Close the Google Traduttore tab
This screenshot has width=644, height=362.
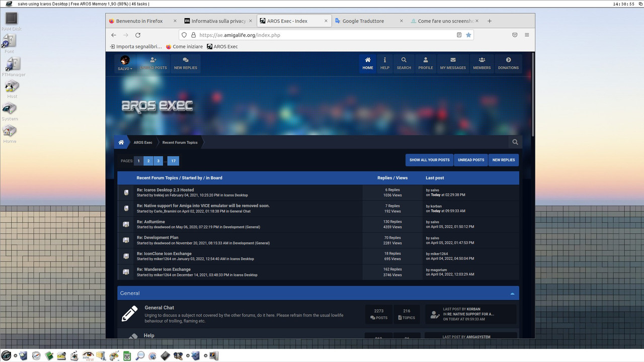[x=401, y=21]
